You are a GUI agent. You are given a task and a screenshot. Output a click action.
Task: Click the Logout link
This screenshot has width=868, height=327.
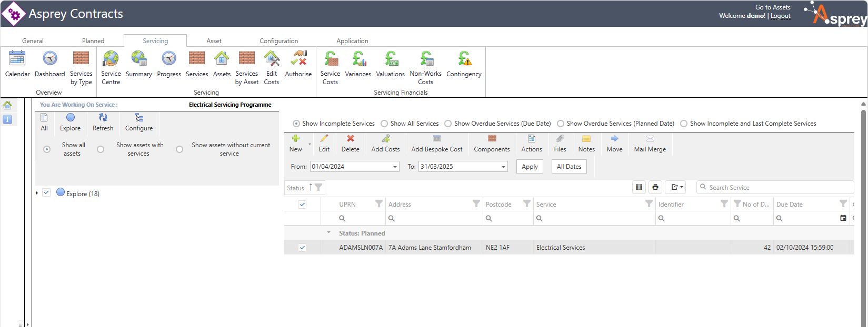(781, 16)
